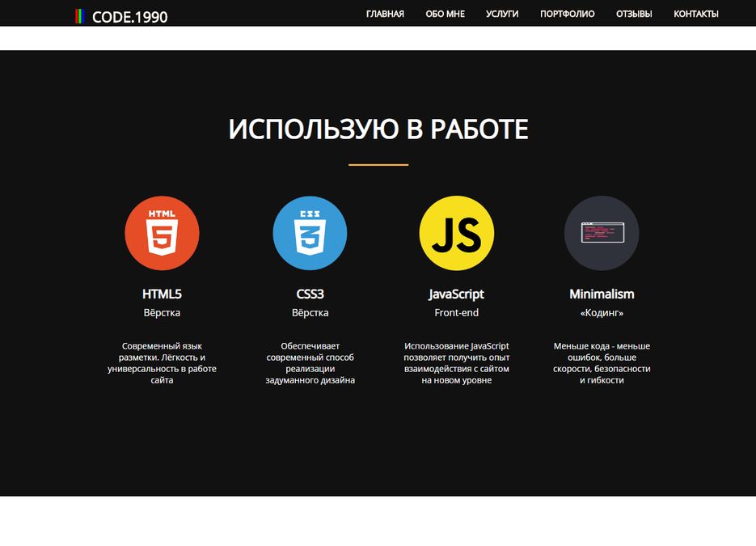The image size is (756, 546).
Task: Click Вёрстка subtitle under HTML5
Action: 162,312
